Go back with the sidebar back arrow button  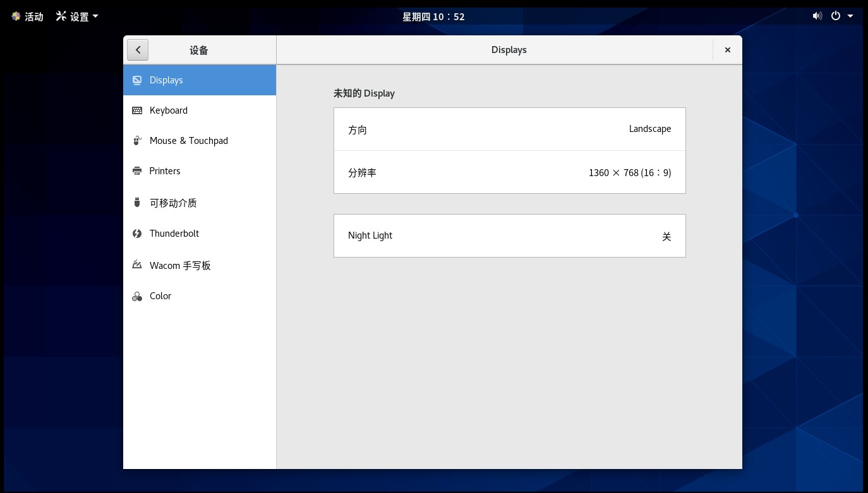(138, 50)
